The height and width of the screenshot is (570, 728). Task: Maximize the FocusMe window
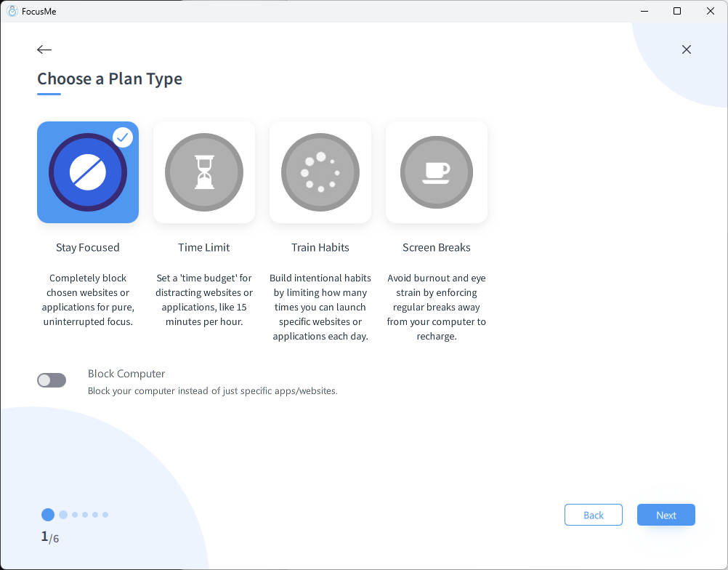click(x=677, y=11)
